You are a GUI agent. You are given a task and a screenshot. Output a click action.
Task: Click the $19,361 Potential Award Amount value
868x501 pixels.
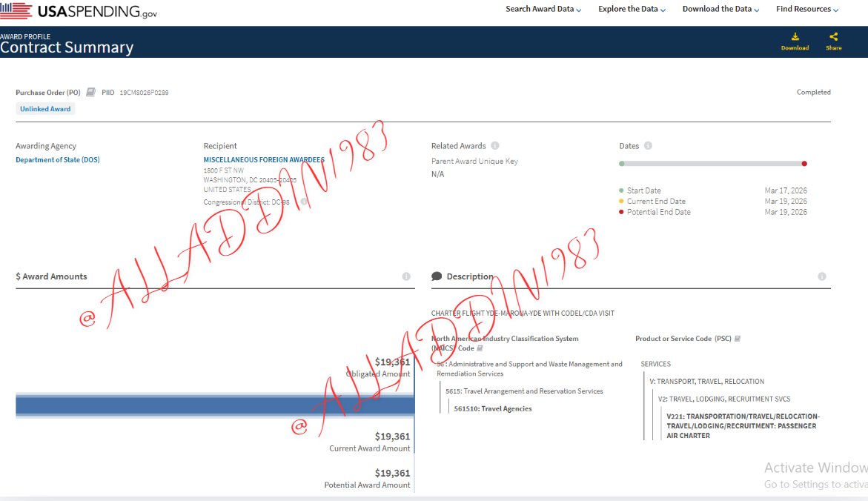coord(392,473)
